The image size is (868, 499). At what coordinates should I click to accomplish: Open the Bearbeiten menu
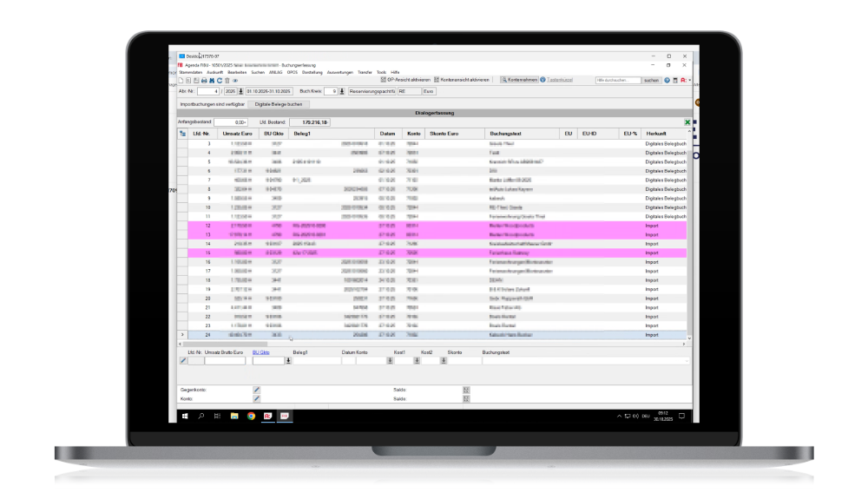237,73
